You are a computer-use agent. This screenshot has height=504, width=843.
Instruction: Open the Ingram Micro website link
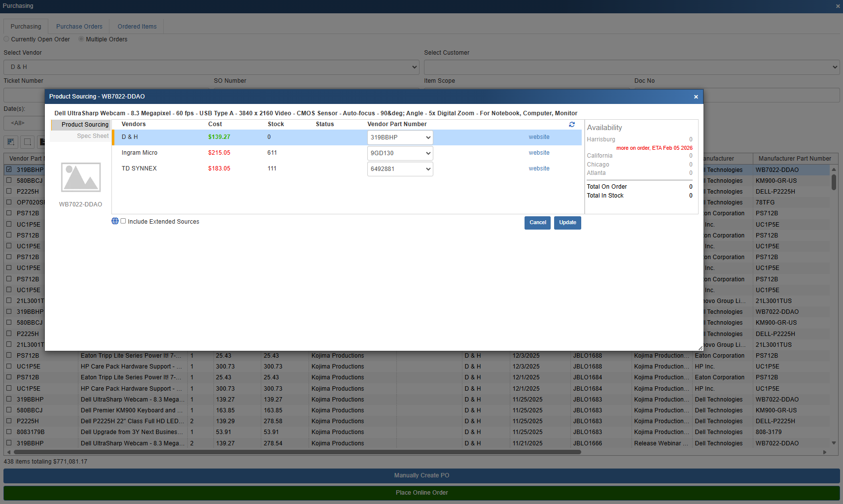pyautogui.click(x=539, y=153)
